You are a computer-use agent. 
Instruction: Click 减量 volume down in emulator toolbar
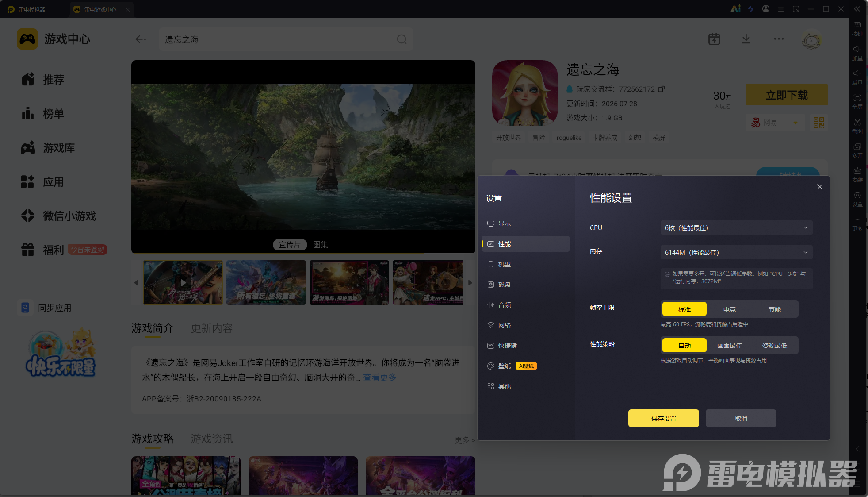pyautogui.click(x=857, y=78)
